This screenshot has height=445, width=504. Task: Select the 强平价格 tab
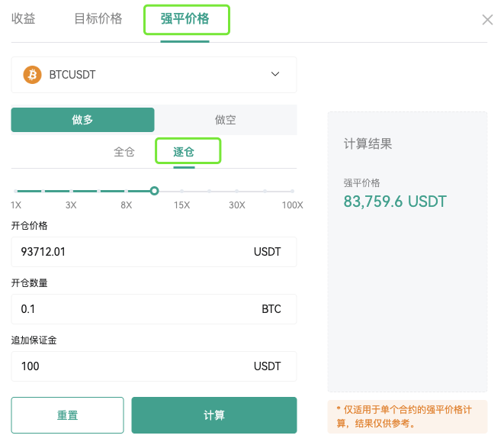[x=185, y=18]
